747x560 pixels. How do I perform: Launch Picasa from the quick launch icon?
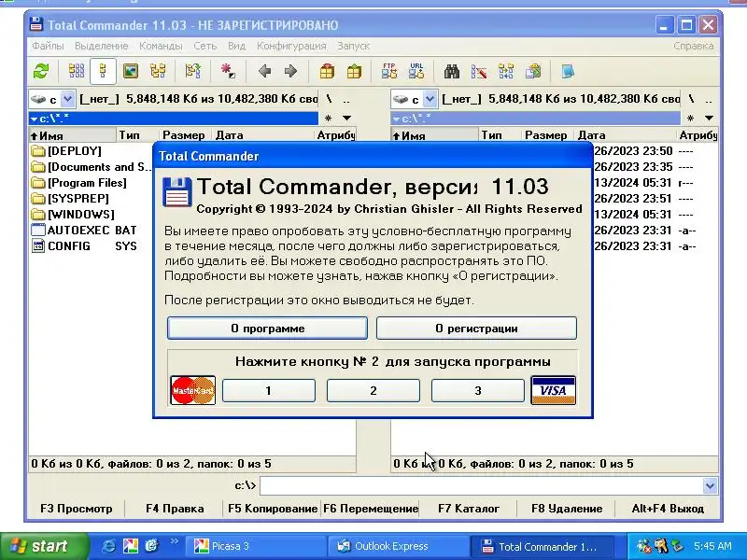tap(130, 546)
